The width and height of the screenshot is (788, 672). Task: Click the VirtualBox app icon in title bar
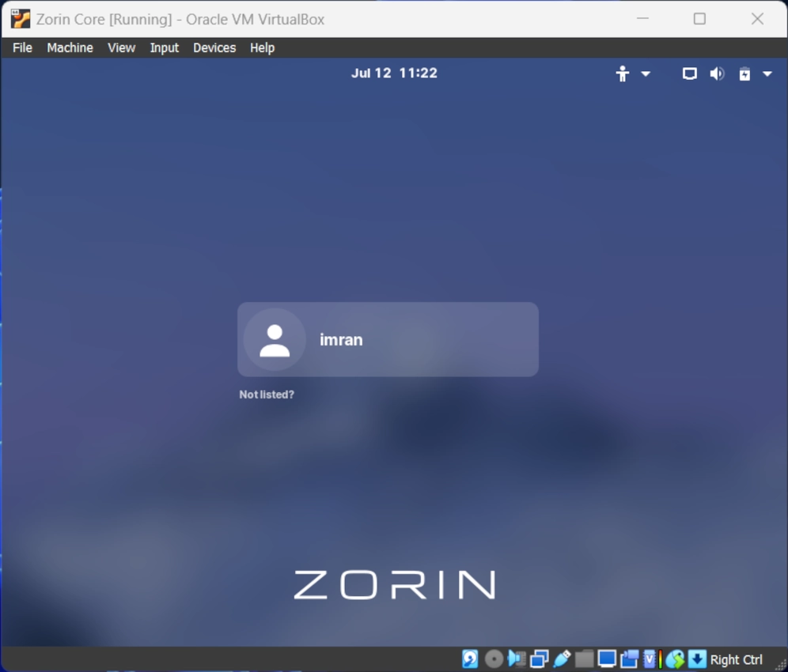tap(21, 19)
